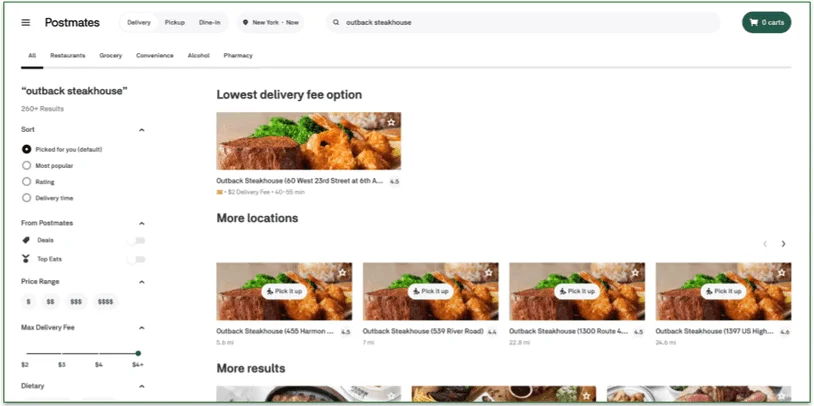This screenshot has width=814, height=406.
Task: Filter by $$$$ price range
Action: (x=105, y=302)
